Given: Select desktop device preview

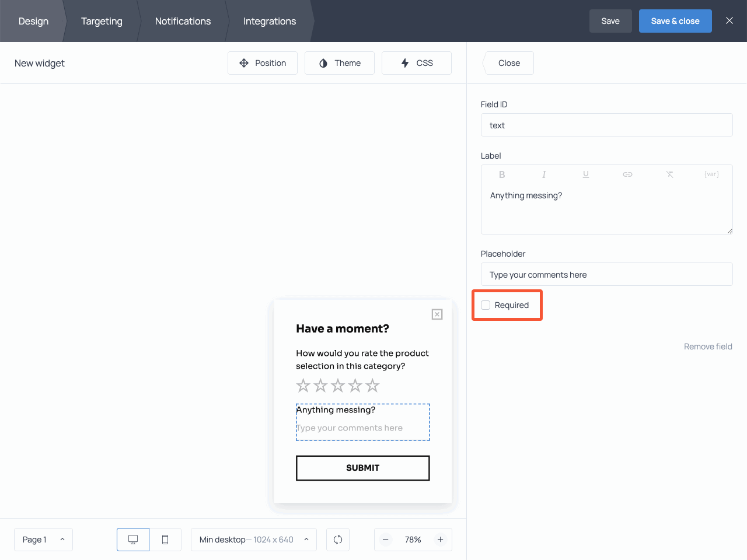Looking at the screenshot, I should (133, 540).
